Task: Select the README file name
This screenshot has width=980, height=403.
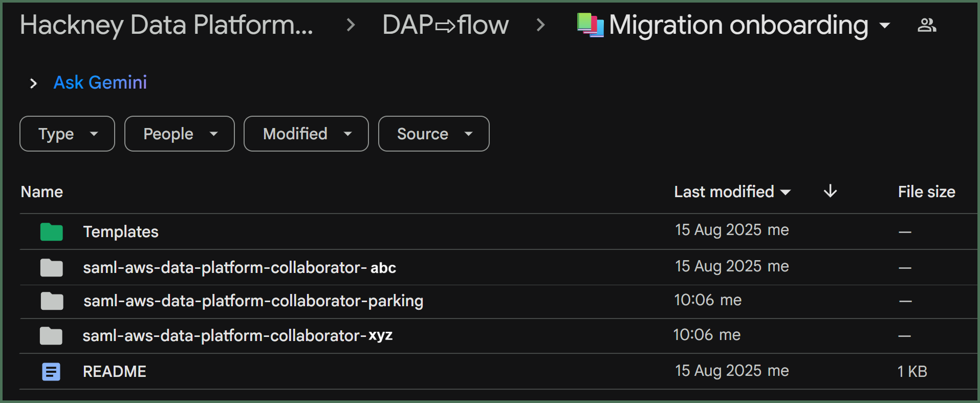Action: point(115,371)
